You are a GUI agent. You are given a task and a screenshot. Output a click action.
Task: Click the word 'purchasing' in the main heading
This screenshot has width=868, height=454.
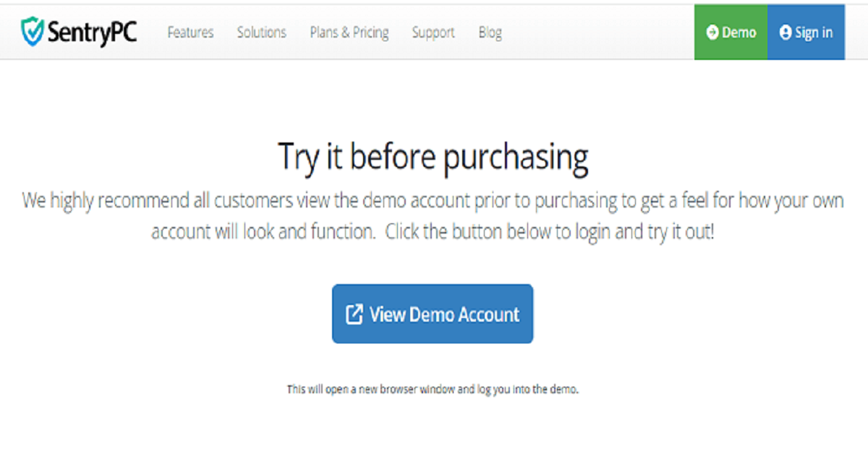click(516, 157)
